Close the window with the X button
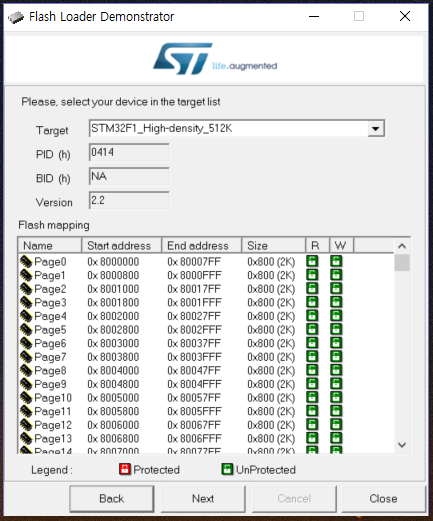Image resolution: width=433 pixels, height=521 pixels. [x=405, y=16]
